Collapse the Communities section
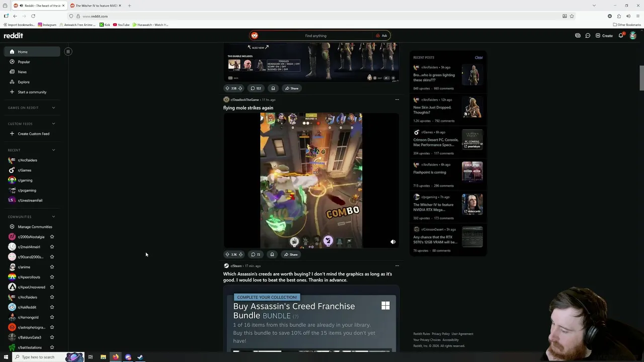644x362 pixels. (x=53, y=217)
